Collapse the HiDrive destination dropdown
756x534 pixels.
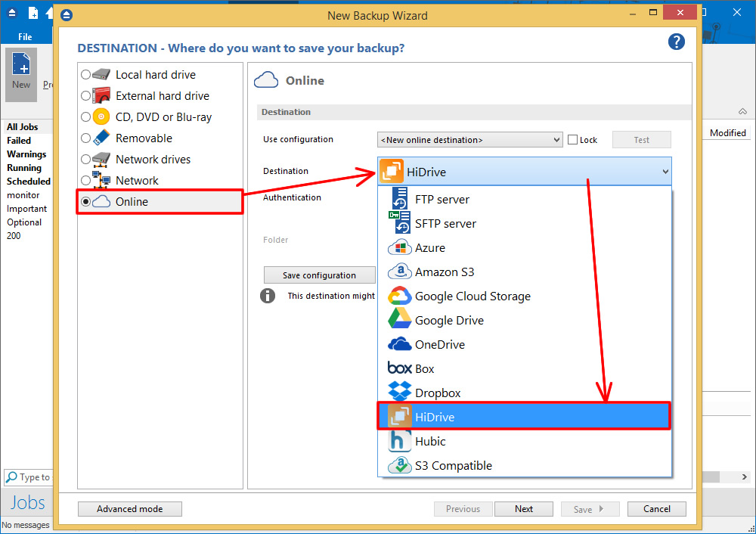tap(665, 172)
